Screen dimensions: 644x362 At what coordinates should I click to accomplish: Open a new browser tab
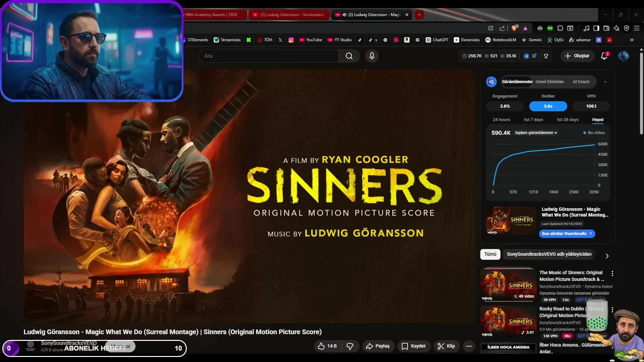419,15
